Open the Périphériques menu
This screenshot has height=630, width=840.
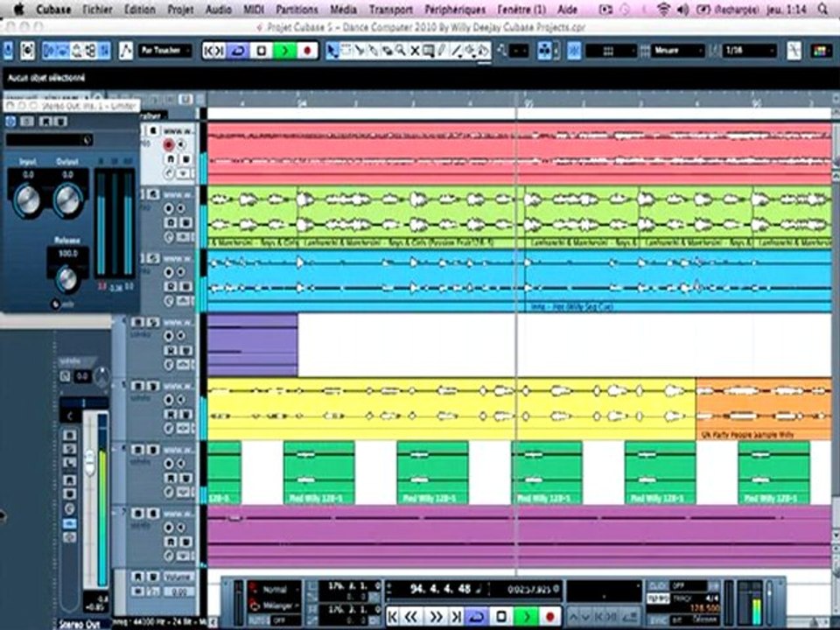click(x=455, y=10)
